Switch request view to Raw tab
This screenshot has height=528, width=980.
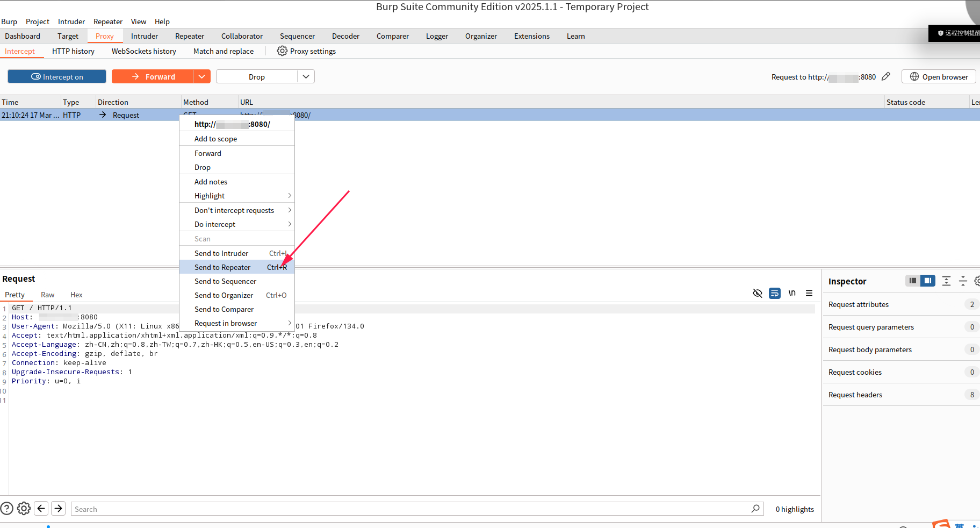[x=48, y=295]
